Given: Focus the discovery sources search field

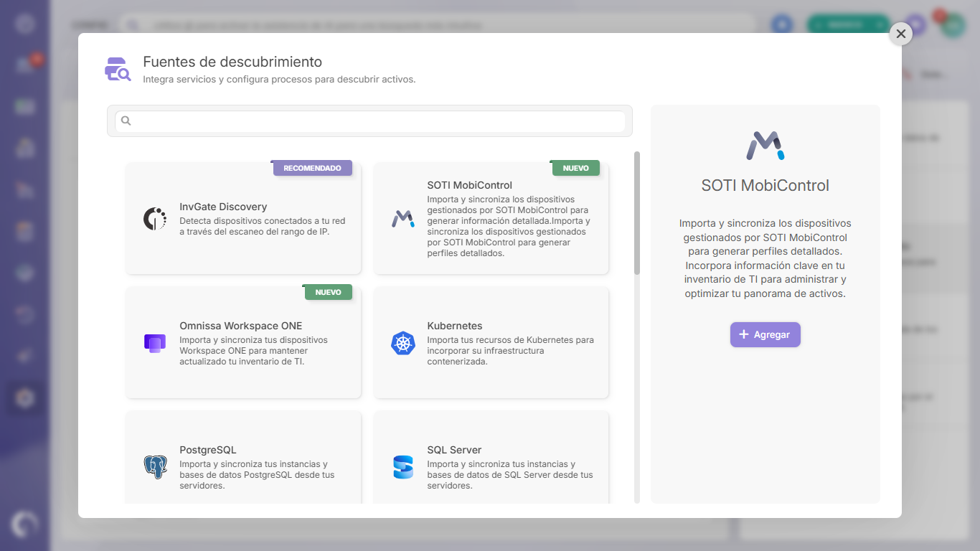Looking at the screenshot, I should point(370,121).
